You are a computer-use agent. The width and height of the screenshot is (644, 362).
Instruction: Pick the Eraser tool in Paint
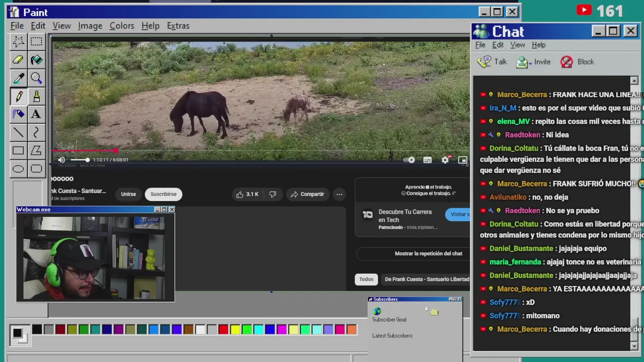[x=18, y=60]
